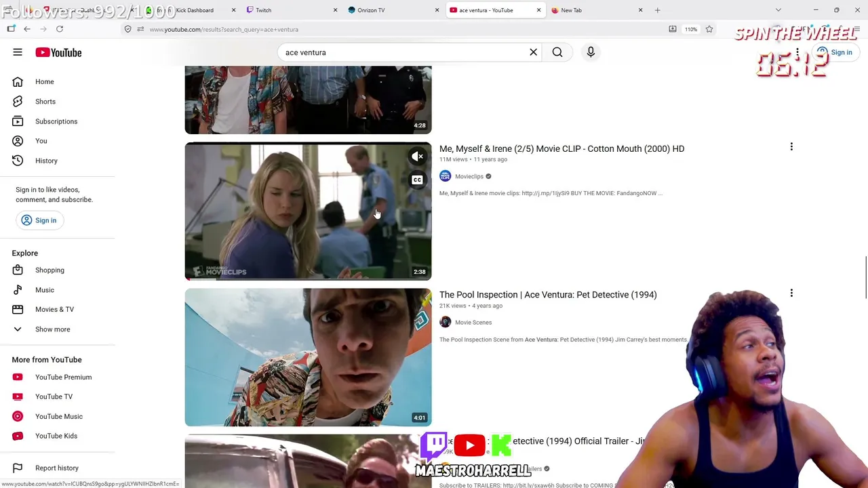The image size is (868, 488).
Task: Close the Onrizon TV tab
Action: coord(437,10)
